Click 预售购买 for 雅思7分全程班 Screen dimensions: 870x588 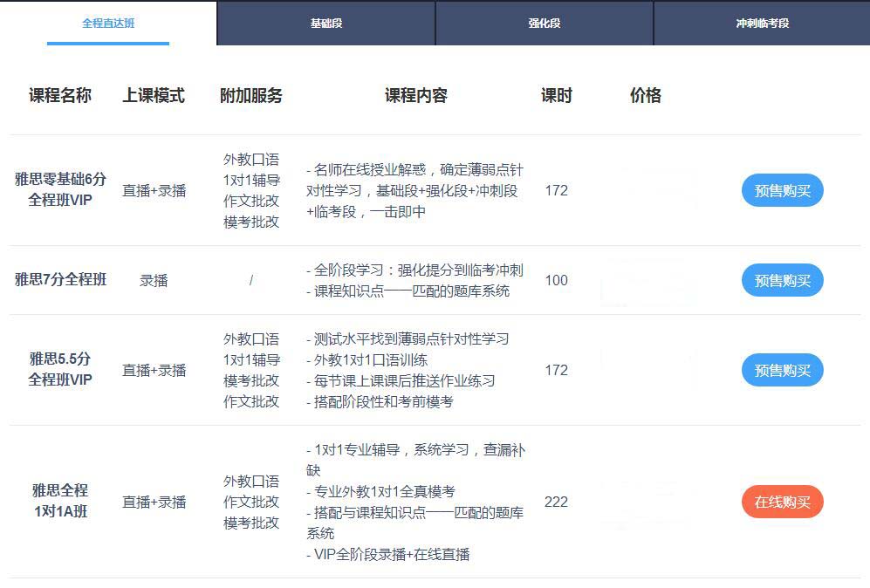(x=782, y=280)
